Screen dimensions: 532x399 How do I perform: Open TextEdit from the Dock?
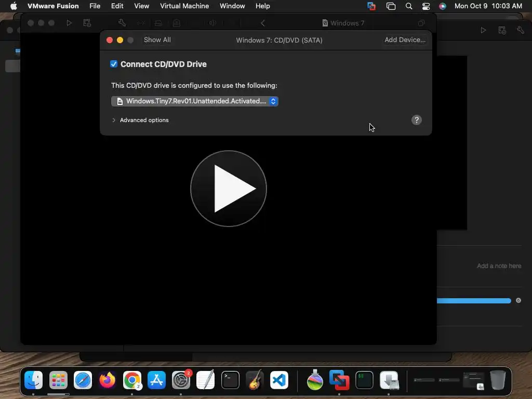(x=206, y=380)
